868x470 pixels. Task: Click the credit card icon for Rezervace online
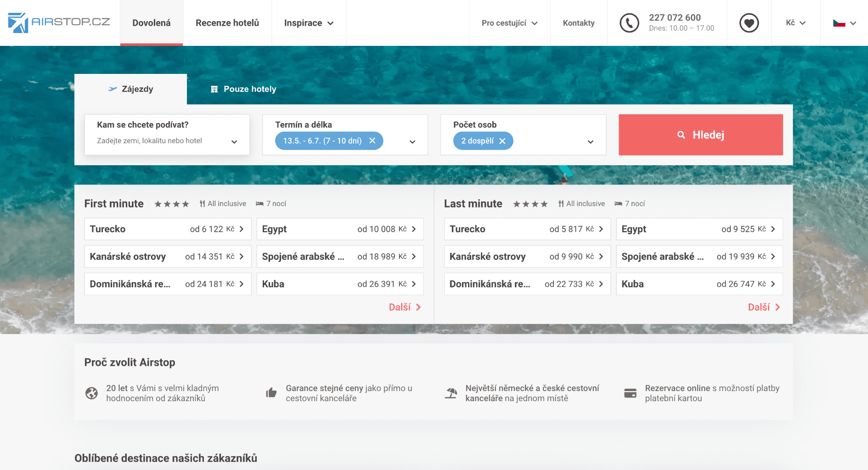tap(630, 393)
